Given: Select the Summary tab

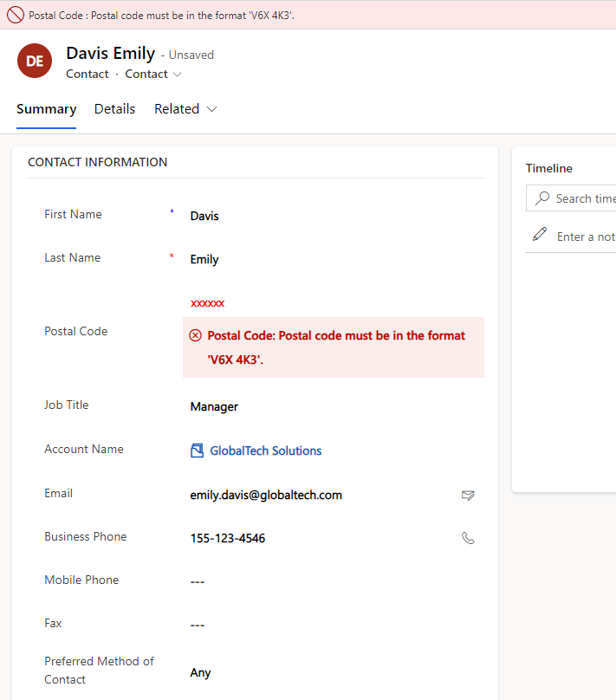Looking at the screenshot, I should [x=47, y=109].
